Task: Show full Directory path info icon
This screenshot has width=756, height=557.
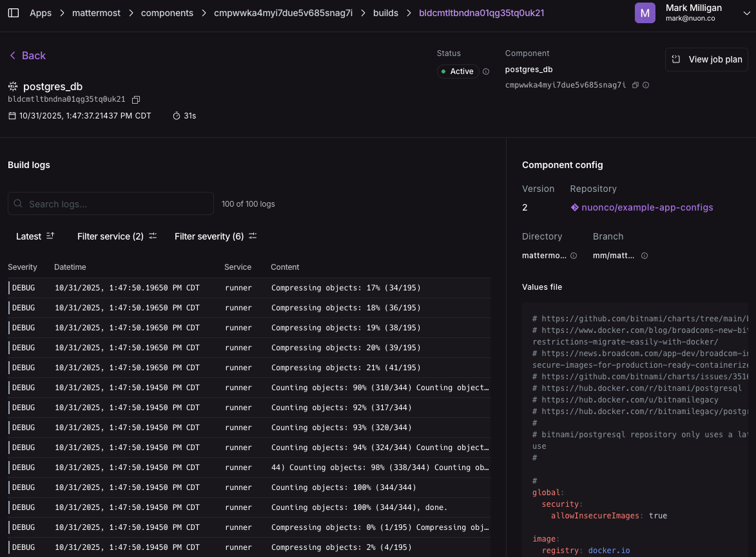Action: (x=574, y=256)
